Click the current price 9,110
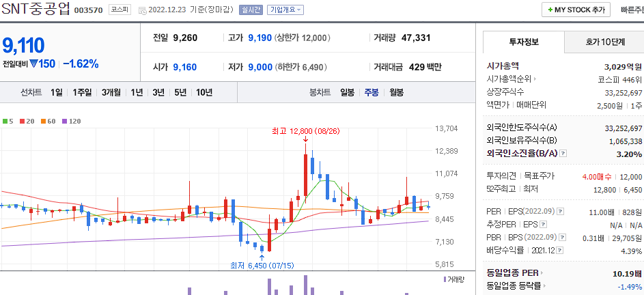This screenshot has height=295, width=644. click(x=23, y=45)
